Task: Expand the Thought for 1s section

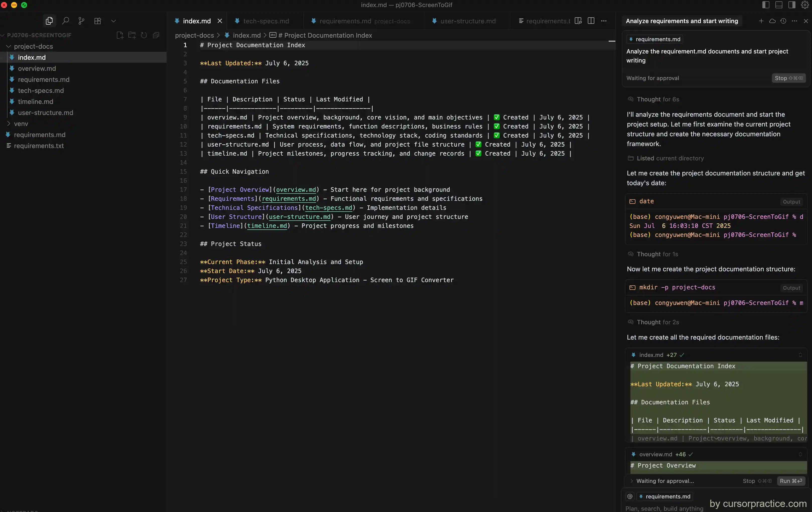Action: point(653,254)
